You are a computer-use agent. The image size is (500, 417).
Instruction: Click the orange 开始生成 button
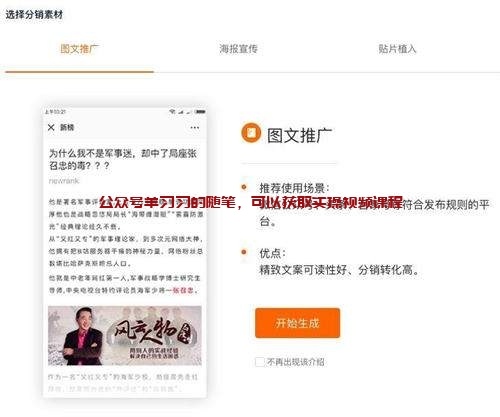pyautogui.click(x=297, y=323)
